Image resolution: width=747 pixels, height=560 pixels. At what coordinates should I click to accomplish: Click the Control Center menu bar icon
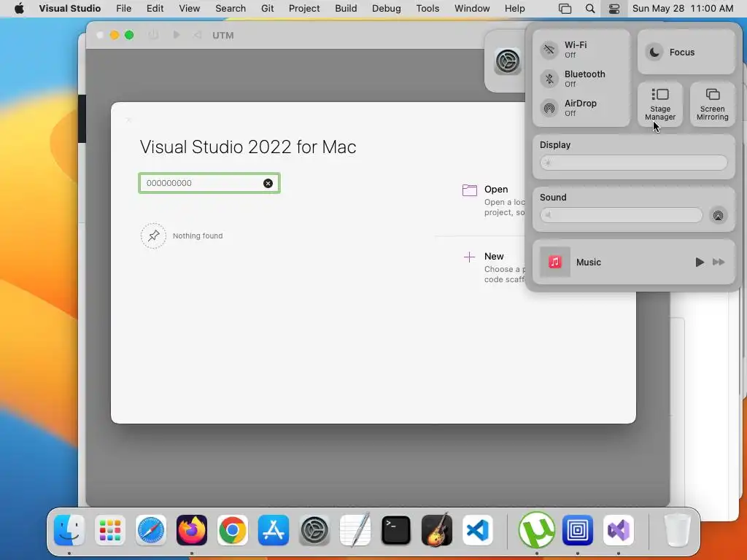click(614, 9)
